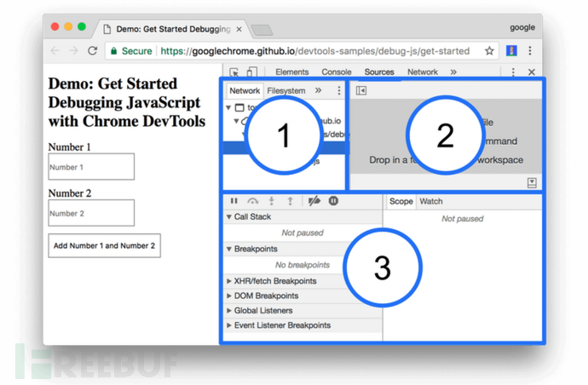Activate the inspect element picker icon

pyautogui.click(x=234, y=72)
